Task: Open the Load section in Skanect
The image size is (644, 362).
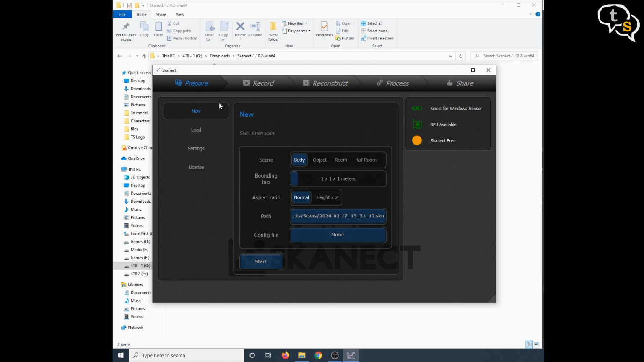Action: click(196, 130)
